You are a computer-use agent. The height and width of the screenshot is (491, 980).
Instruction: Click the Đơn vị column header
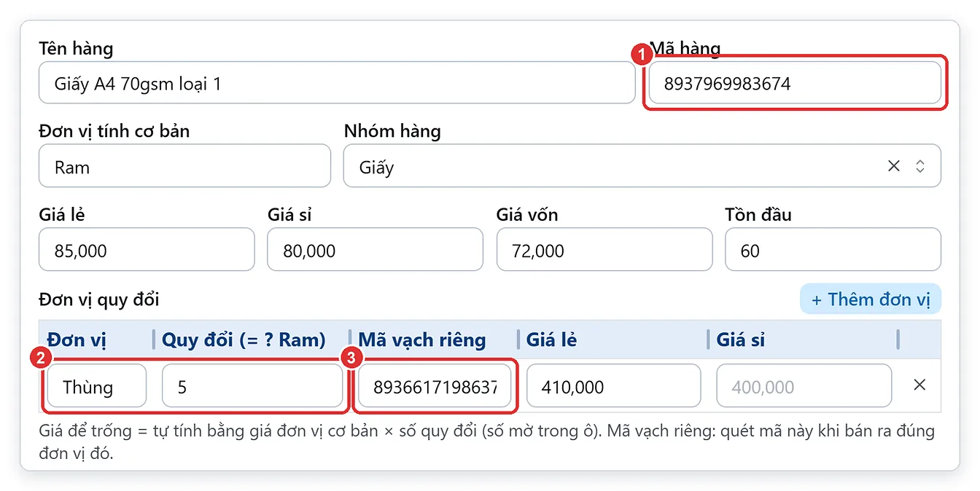pyautogui.click(x=75, y=339)
